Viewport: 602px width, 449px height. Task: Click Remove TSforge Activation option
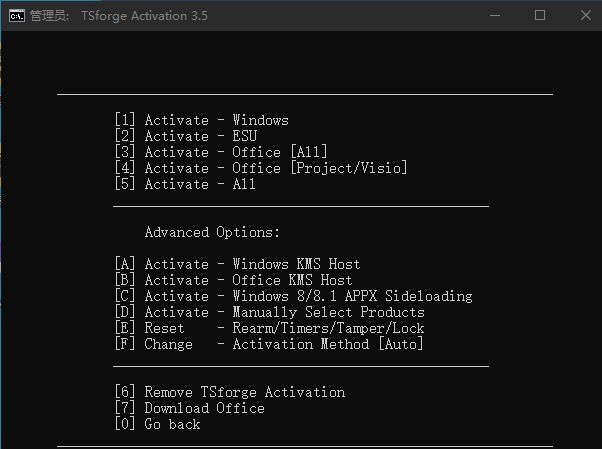pos(230,392)
